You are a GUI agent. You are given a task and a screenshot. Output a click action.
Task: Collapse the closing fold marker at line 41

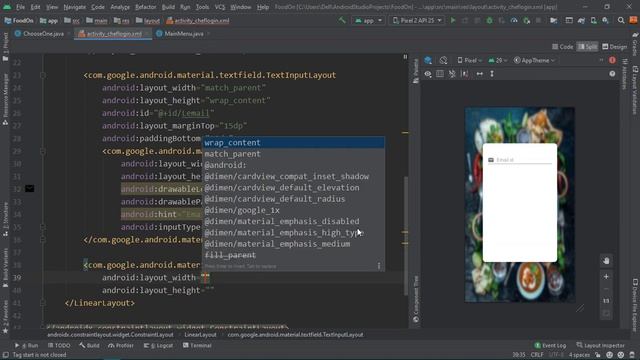[43, 303]
